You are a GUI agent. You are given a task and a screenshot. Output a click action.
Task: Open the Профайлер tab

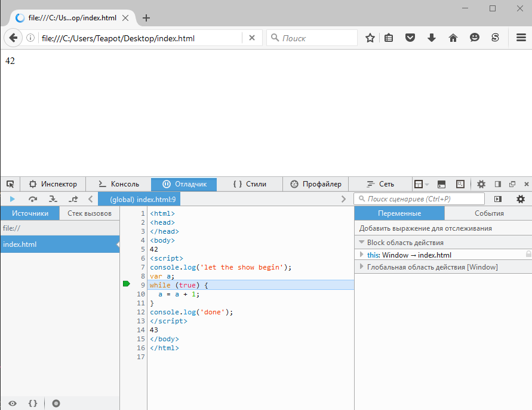[315, 184]
